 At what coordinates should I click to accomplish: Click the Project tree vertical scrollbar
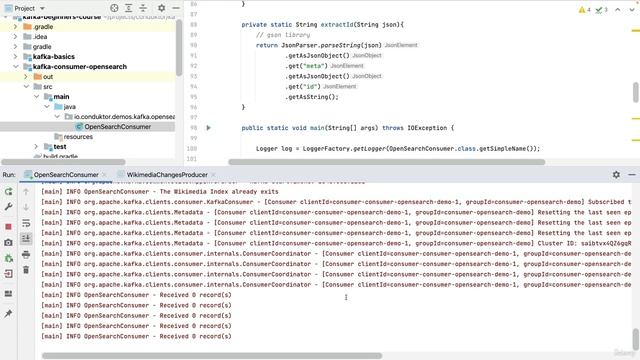[x=179, y=48]
